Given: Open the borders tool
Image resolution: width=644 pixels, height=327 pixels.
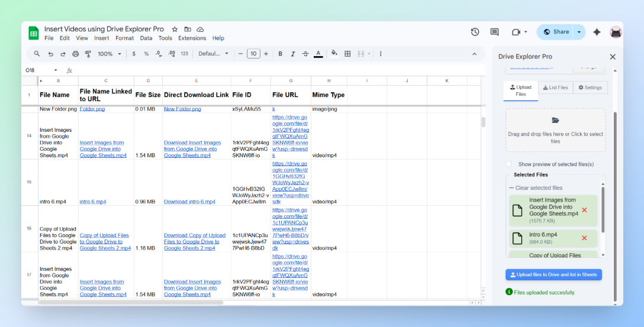Looking at the screenshot, I should pyautogui.click(x=347, y=54).
